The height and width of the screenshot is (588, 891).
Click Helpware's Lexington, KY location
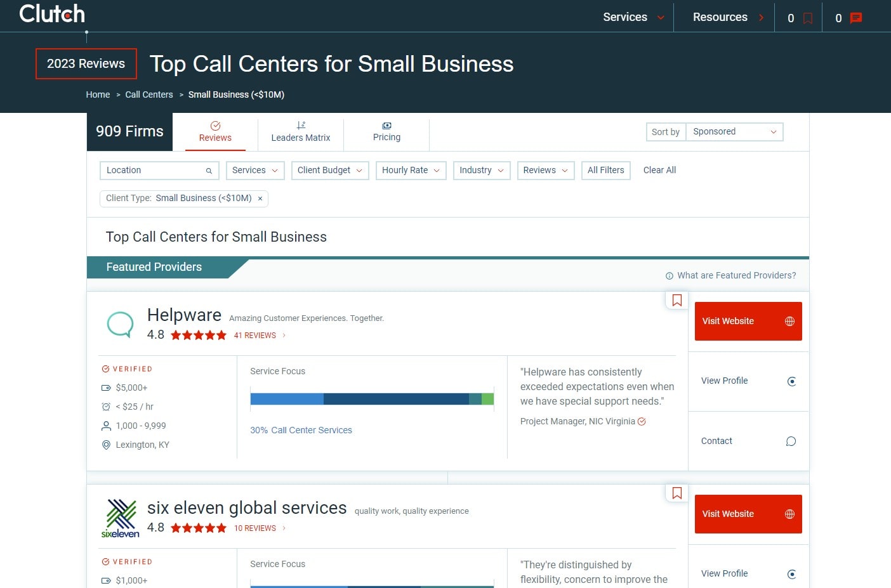tap(142, 445)
